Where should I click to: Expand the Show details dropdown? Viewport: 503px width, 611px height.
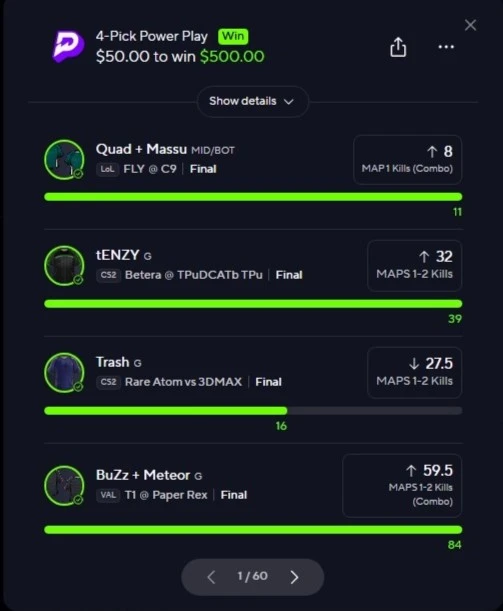point(252,102)
